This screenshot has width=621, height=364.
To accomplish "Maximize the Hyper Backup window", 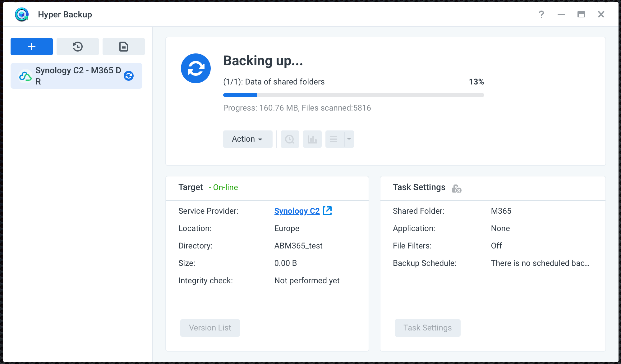I will 581,14.
